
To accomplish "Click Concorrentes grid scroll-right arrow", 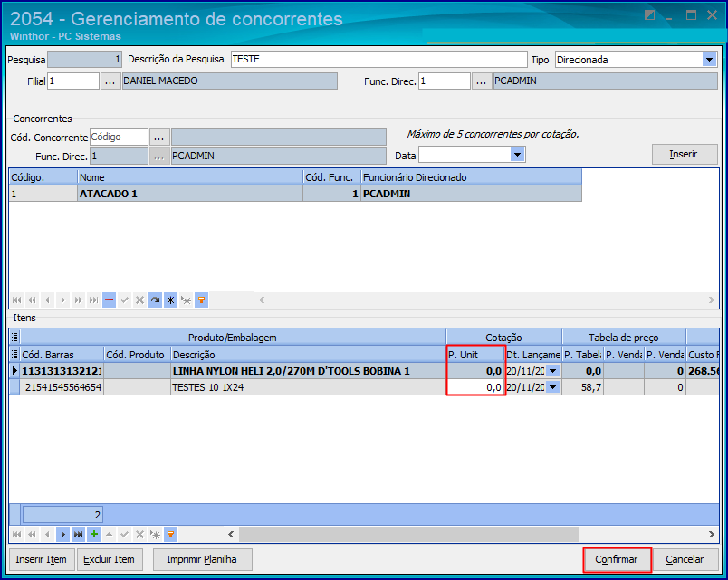I will click(711, 300).
